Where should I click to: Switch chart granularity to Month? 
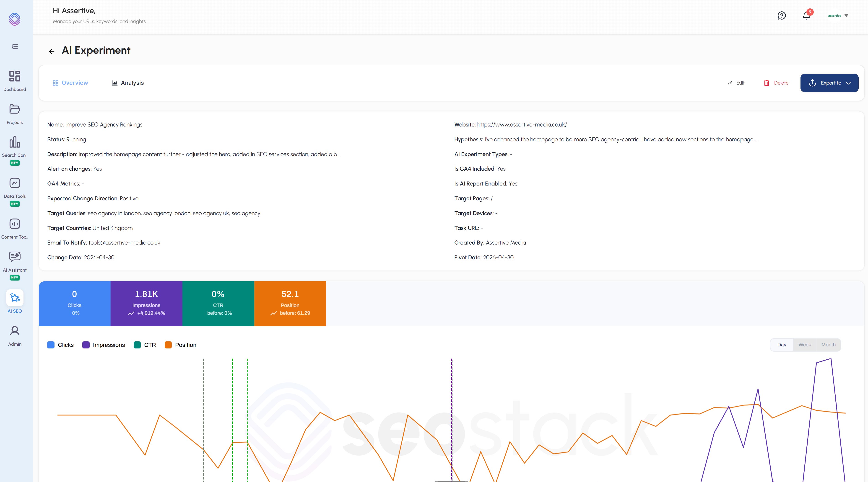coord(828,345)
